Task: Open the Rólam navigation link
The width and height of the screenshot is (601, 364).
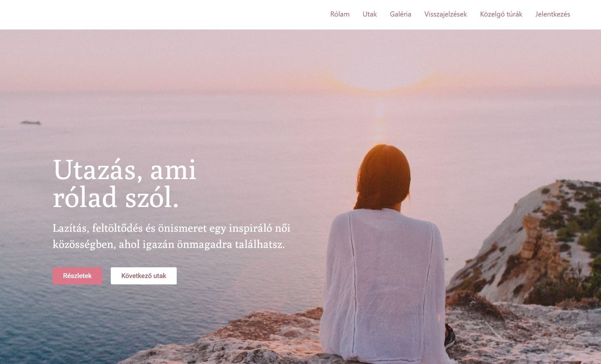Action: [x=340, y=14]
